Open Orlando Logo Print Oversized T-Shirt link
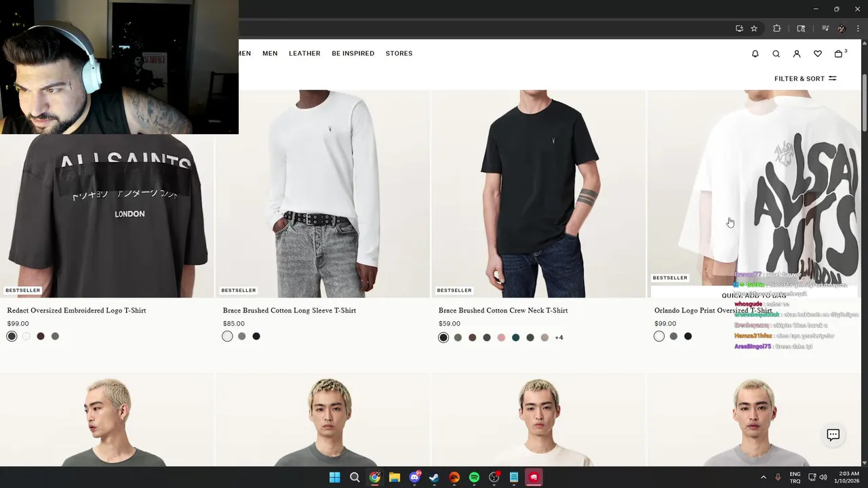Image resolution: width=868 pixels, height=488 pixels. [713, 310]
